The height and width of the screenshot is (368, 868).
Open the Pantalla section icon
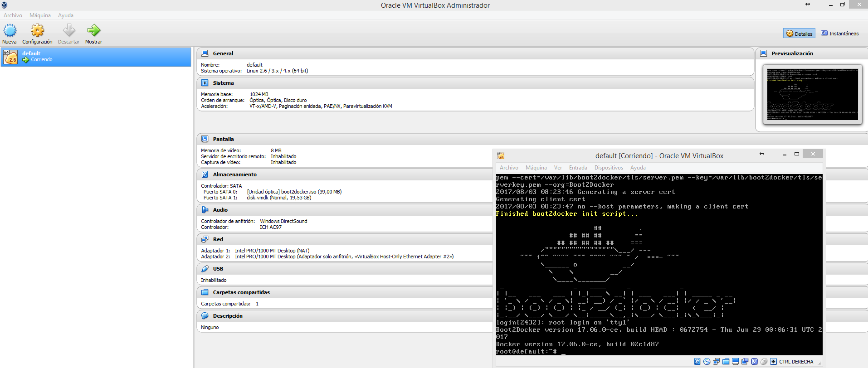[x=205, y=139]
